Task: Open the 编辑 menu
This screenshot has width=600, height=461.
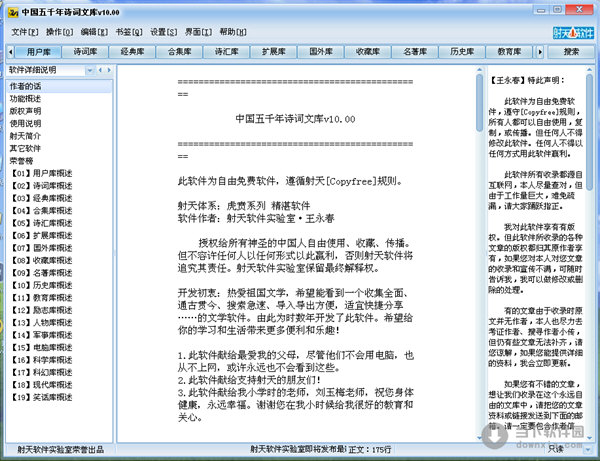Action: (94, 32)
